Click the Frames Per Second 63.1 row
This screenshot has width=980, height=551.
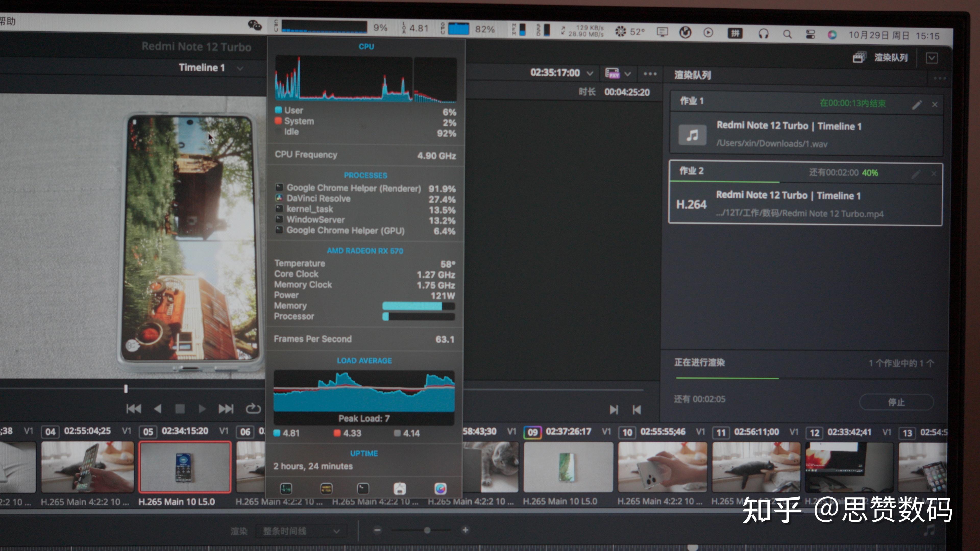click(364, 339)
